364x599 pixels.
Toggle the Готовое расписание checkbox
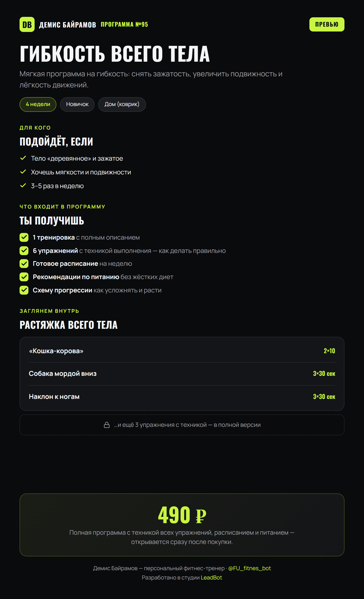pos(24,264)
